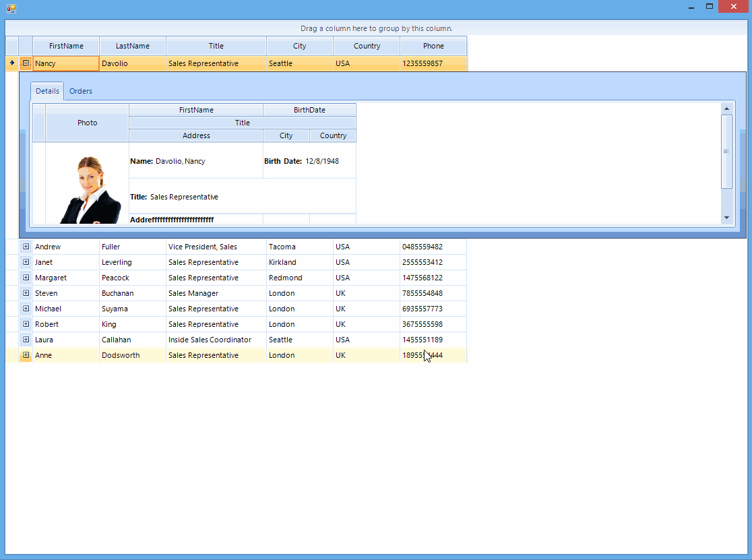Select the 'Sales Manager' title cell
Screen dimensions: 752x560
(216, 293)
